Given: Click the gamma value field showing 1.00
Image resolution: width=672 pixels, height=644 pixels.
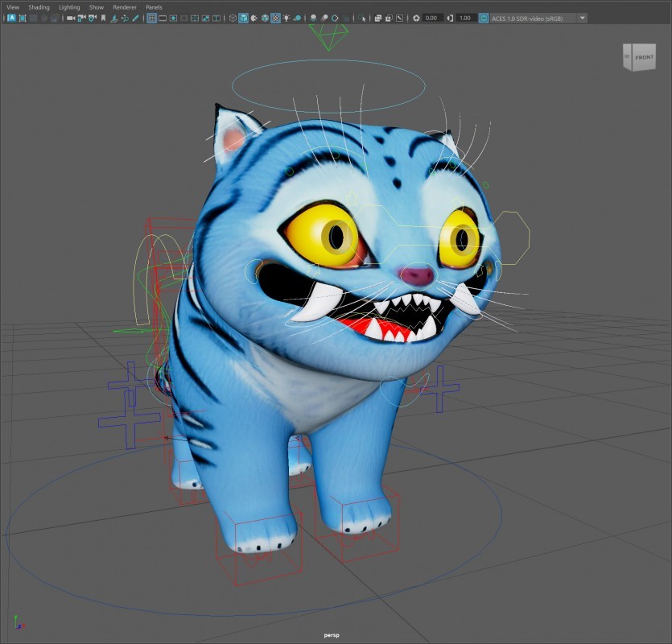Looking at the screenshot, I should (x=465, y=18).
